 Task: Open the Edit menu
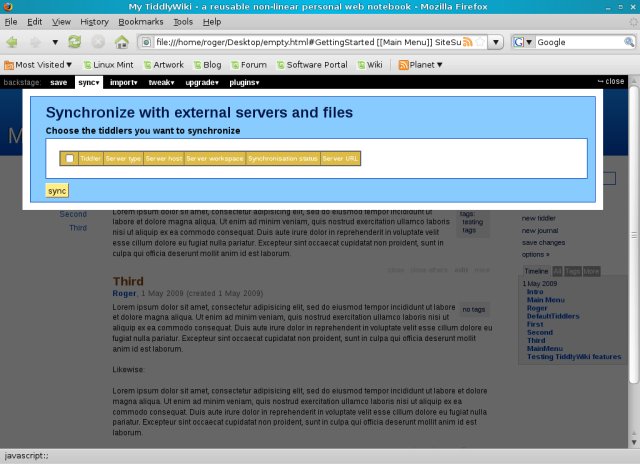(x=35, y=22)
